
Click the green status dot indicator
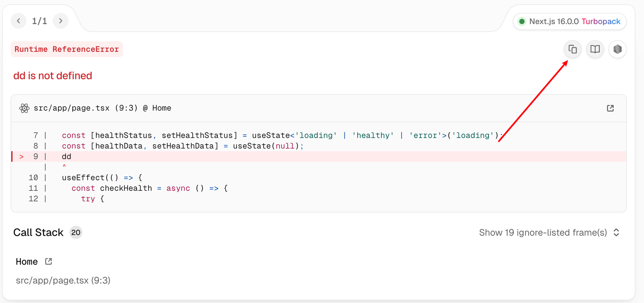tap(522, 21)
